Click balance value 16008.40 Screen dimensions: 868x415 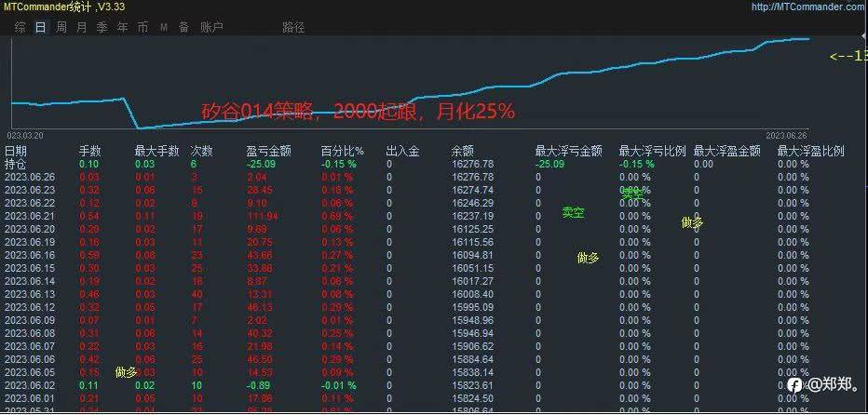[472, 294]
